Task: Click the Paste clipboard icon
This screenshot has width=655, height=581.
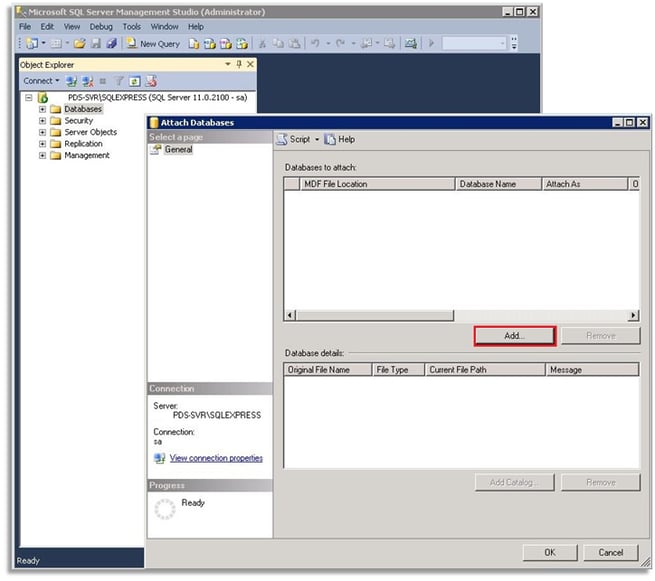Action: (294, 43)
